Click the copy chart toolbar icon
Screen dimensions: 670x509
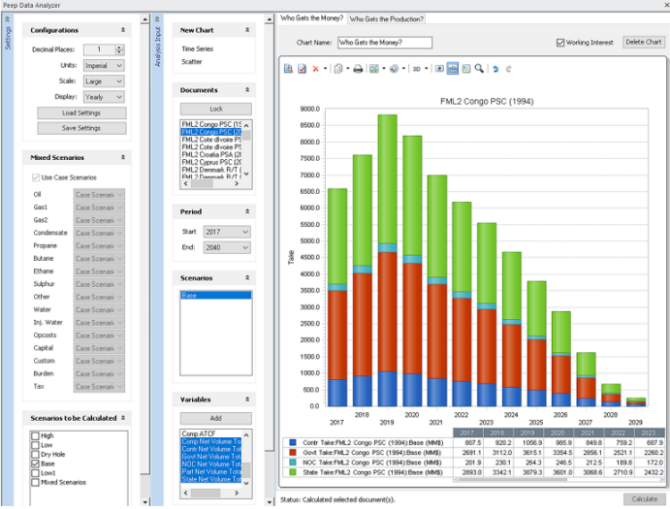[x=338, y=69]
